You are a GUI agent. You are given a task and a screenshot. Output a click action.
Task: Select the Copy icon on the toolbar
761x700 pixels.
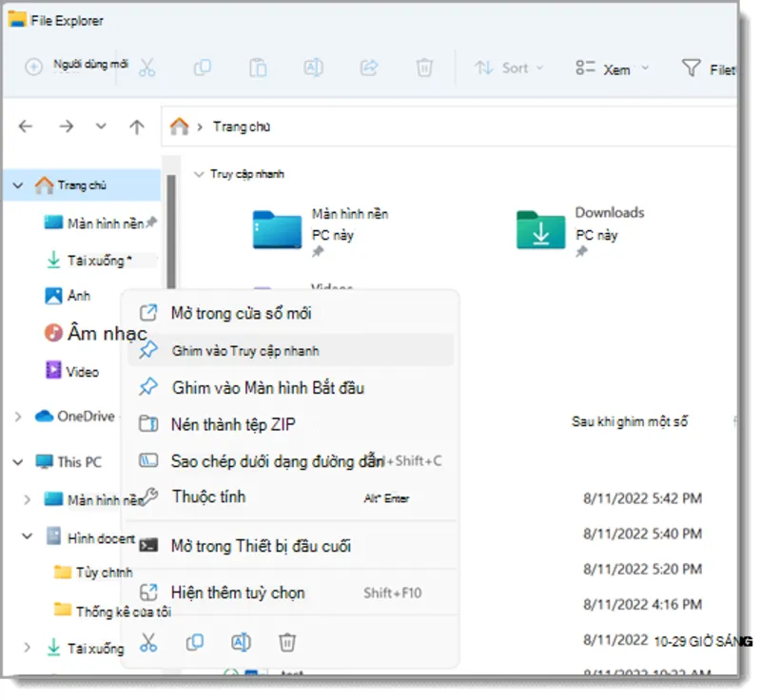pos(203,68)
